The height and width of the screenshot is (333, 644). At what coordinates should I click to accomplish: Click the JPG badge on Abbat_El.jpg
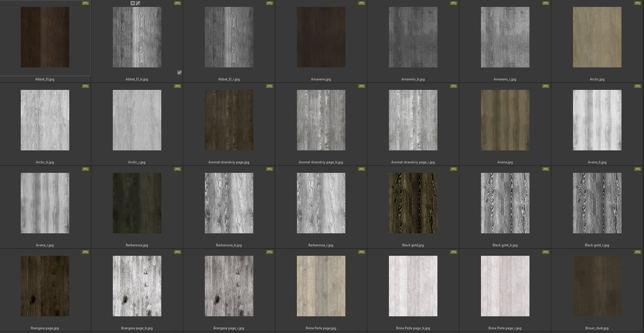[86, 3]
